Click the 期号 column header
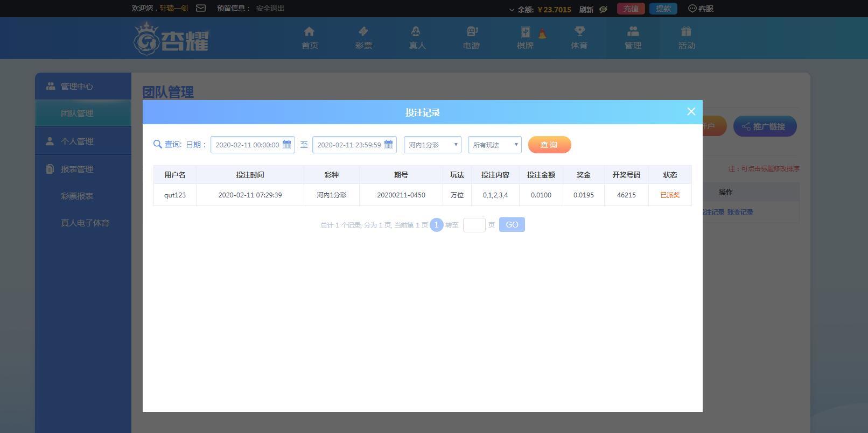 coord(401,175)
